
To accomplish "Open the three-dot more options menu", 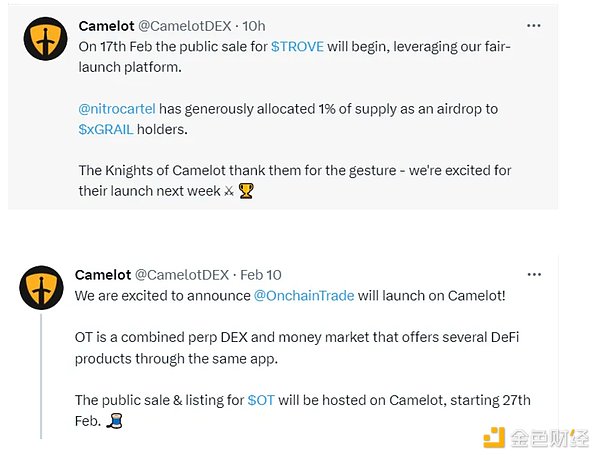I will click(535, 25).
